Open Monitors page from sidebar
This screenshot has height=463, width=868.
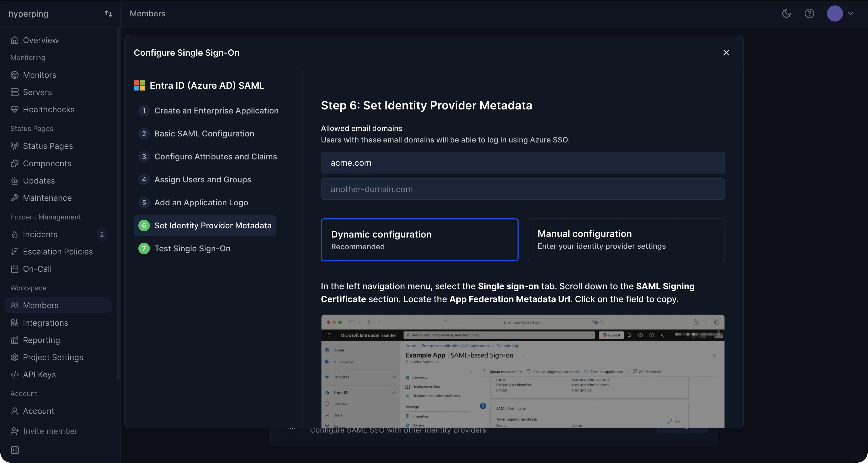39,75
